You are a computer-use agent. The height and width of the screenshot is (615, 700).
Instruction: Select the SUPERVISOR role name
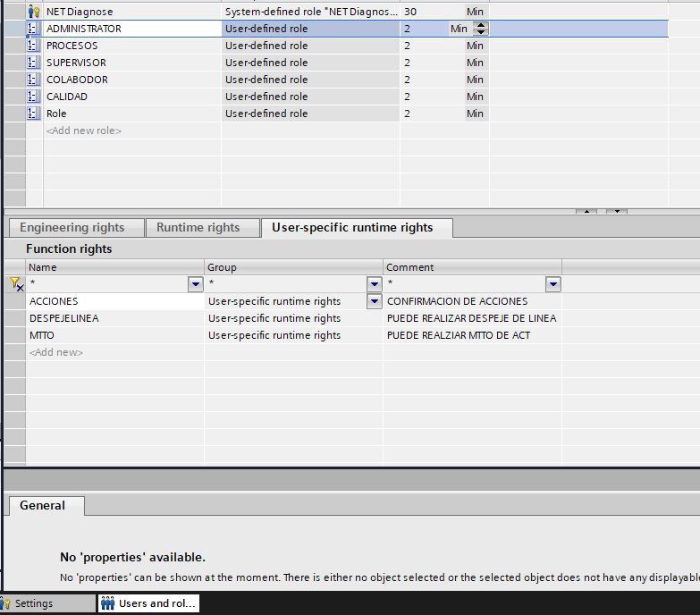pyautogui.click(x=76, y=63)
